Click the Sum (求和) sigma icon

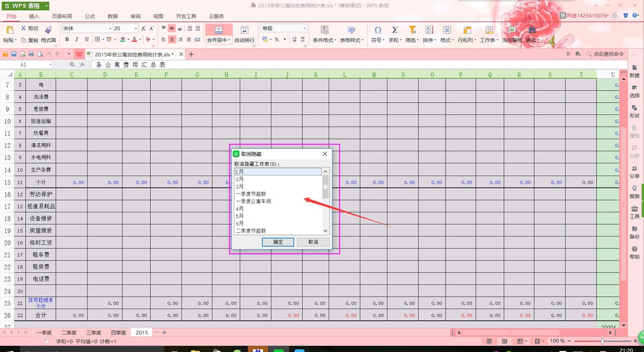coord(394,31)
